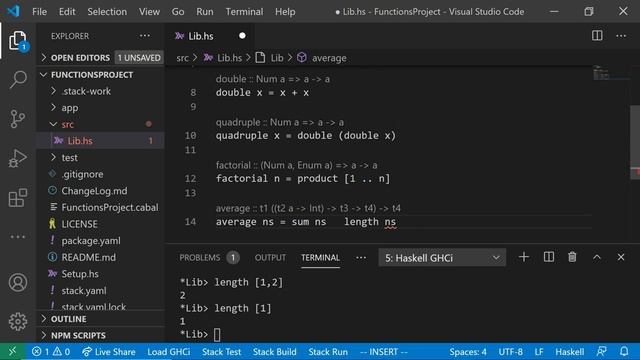
Task: Split the terminal panel
Action: [x=549, y=257]
